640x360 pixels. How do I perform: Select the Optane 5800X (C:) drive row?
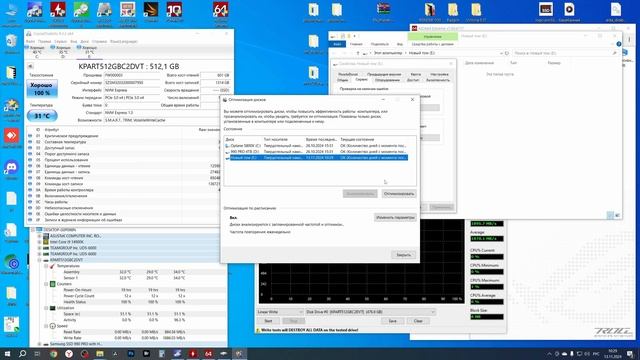coord(316,145)
